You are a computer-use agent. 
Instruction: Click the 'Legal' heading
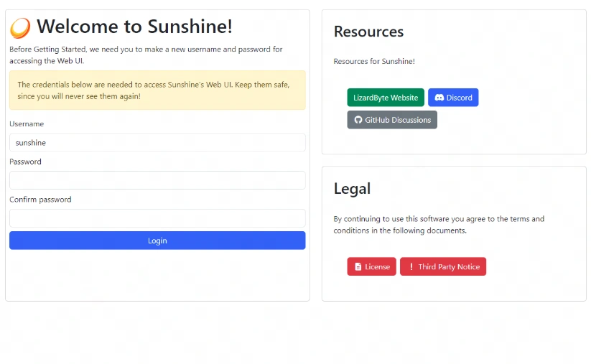tap(352, 188)
